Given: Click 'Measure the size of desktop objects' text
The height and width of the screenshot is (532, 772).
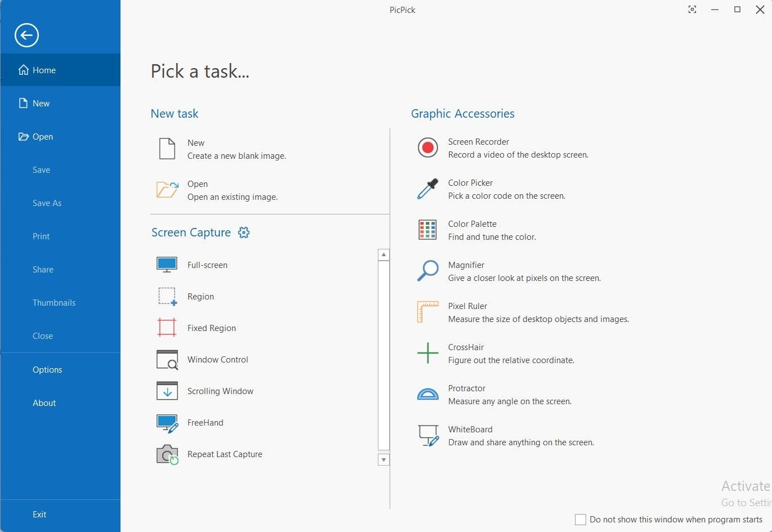Looking at the screenshot, I should coord(538,319).
